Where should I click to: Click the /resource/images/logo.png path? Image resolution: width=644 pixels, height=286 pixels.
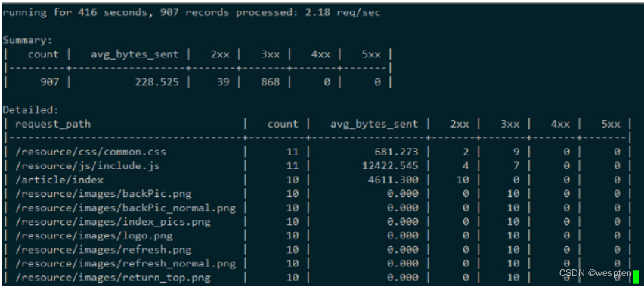(x=94, y=236)
